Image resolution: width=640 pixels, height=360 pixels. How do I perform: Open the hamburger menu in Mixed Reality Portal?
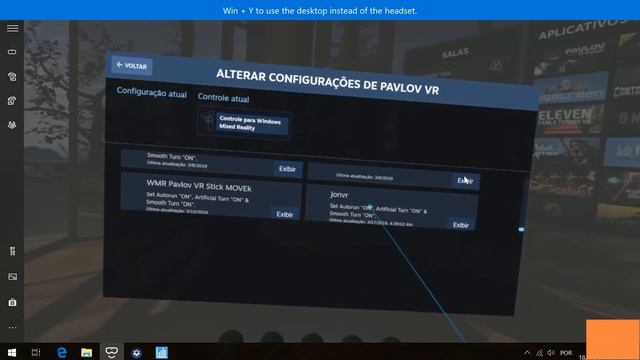click(12, 28)
